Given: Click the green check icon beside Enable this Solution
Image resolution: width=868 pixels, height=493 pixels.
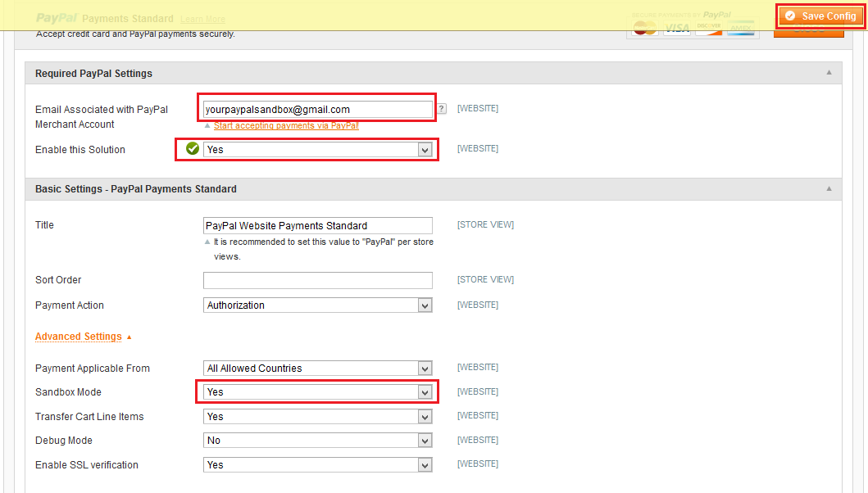Looking at the screenshot, I should [192, 149].
